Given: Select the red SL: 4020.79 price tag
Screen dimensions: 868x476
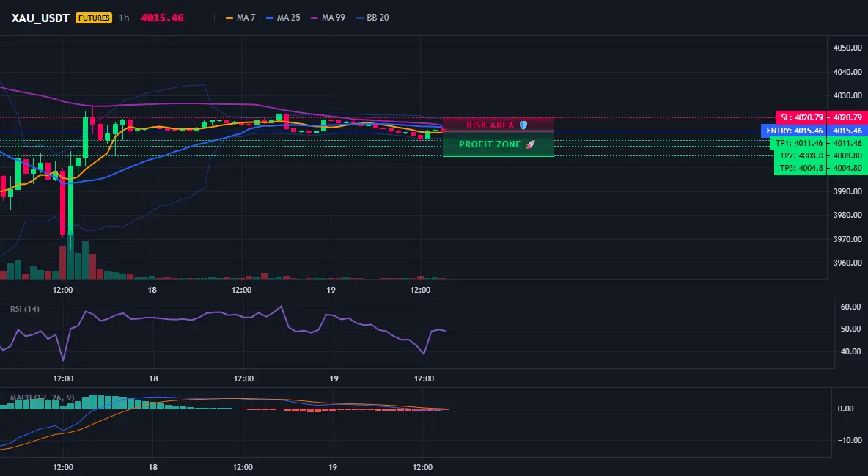Looking at the screenshot, I should pos(801,117).
